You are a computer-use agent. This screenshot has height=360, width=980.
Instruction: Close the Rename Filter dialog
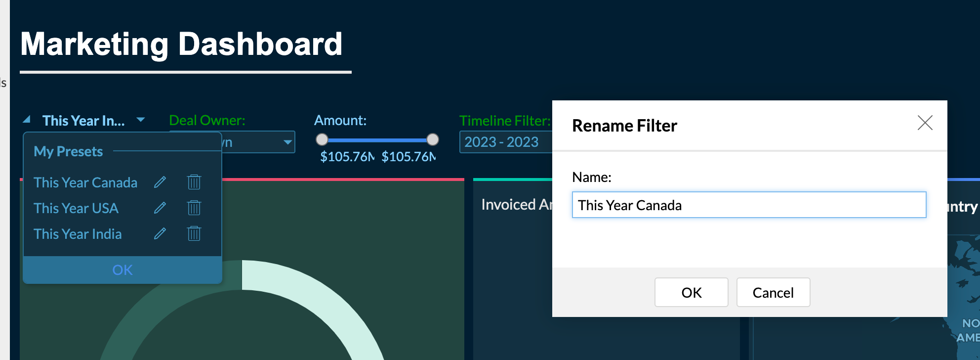pos(925,123)
